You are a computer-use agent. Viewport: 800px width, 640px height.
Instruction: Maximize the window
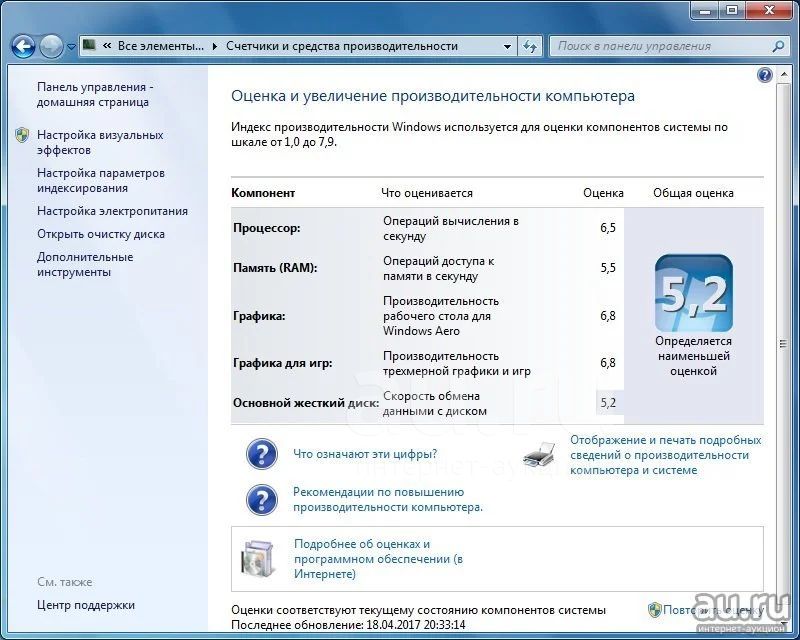click(732, 10)
